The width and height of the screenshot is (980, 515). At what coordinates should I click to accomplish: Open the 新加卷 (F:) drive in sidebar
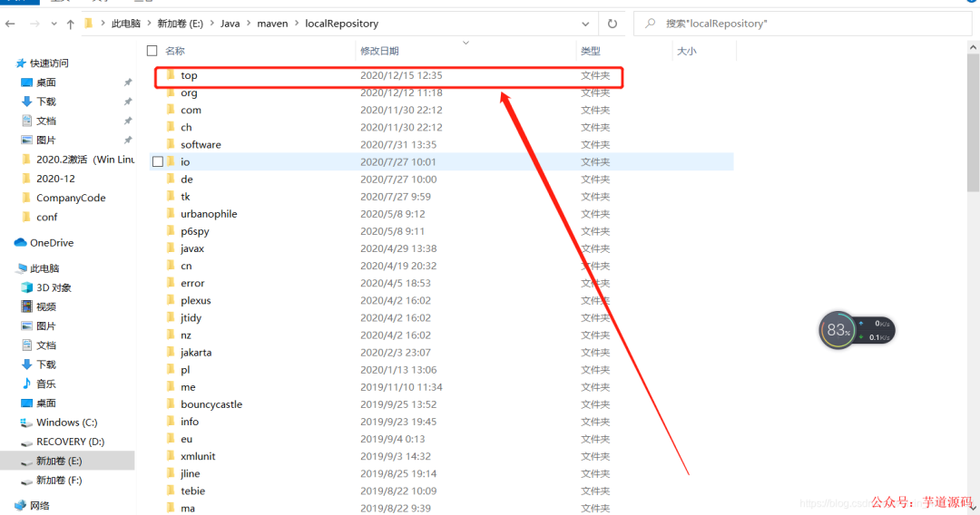[x=59, y=481]
